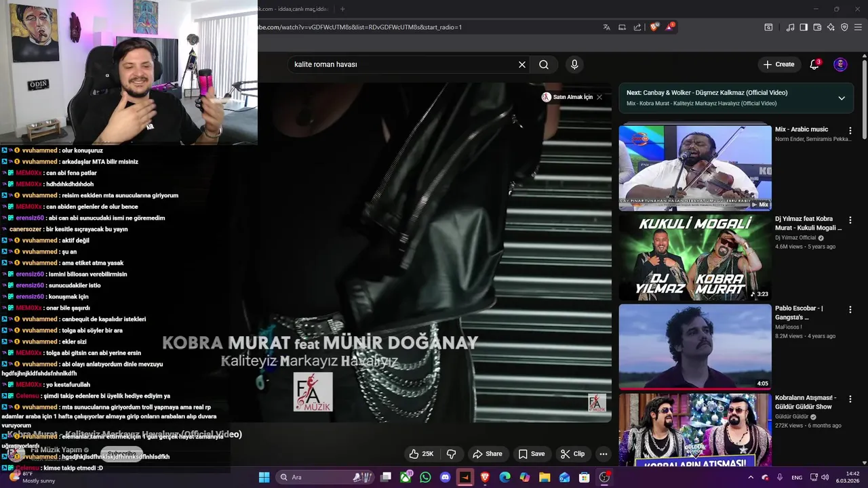Open Pablo Escobar Gangsta's video thumbnail
Image resolution: width=868 pixels, height=488 pixels.
695,347
